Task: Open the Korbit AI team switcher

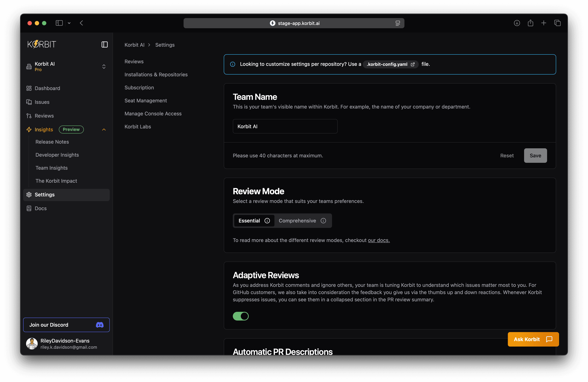Action: 66,67
